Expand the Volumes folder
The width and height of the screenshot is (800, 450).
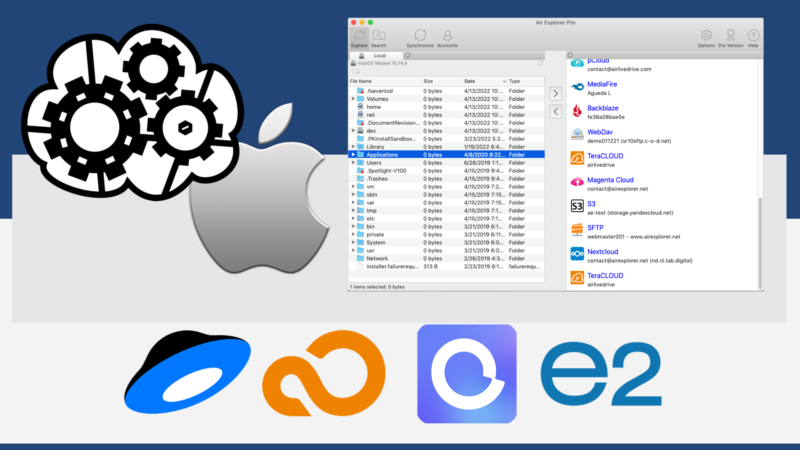(x=353, y=99)
